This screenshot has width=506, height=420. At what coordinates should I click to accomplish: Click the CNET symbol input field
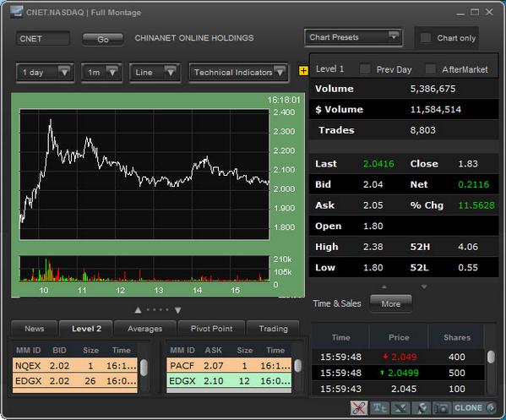(x=42, y=39)
